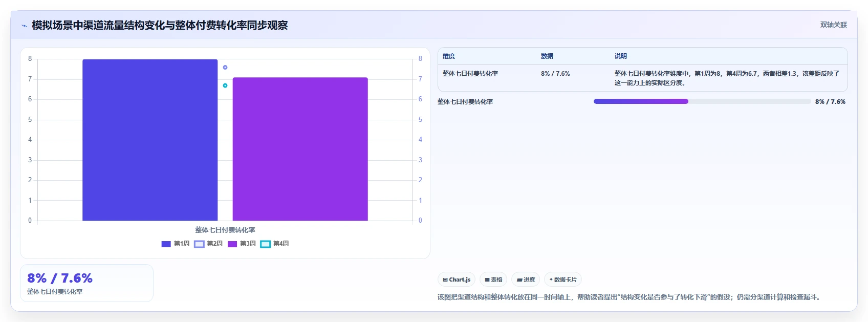
Task: Click the 整体七日付费转化率 label beside the progress bar
Action: 465,102
